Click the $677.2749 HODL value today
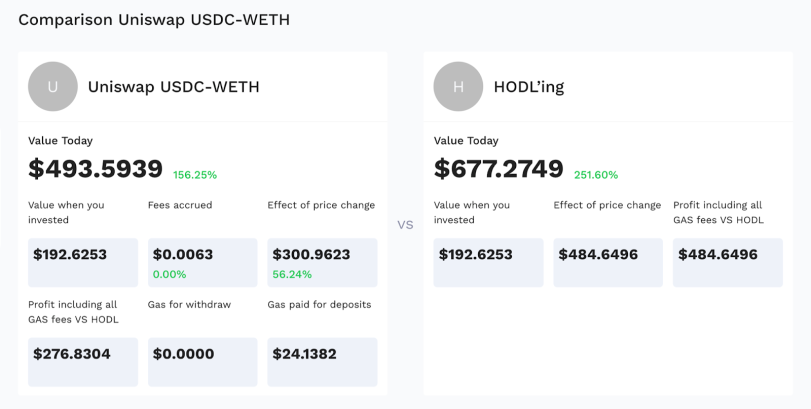This screenshot has width=811, height=409. point(499,169)
